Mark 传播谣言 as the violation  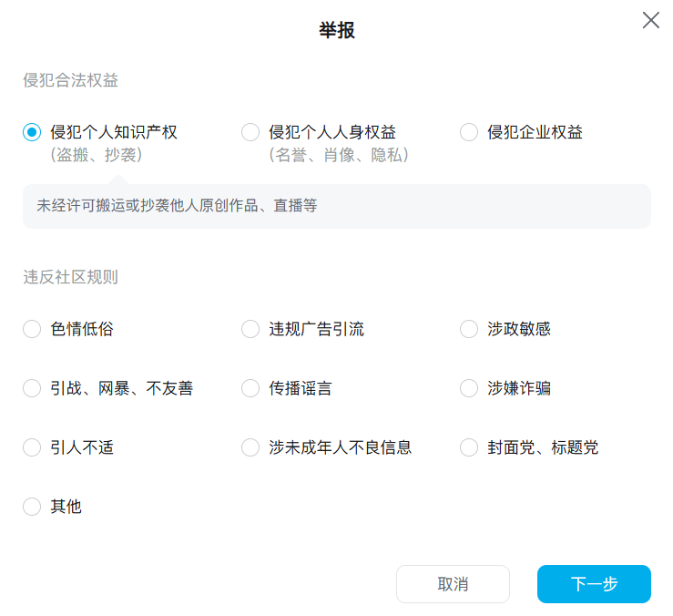pos(250,388)
